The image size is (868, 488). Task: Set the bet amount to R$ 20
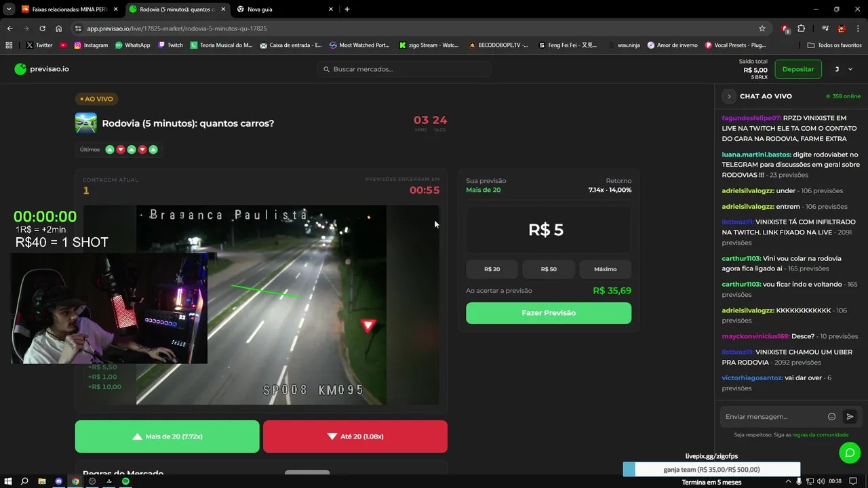coord(492,269)
